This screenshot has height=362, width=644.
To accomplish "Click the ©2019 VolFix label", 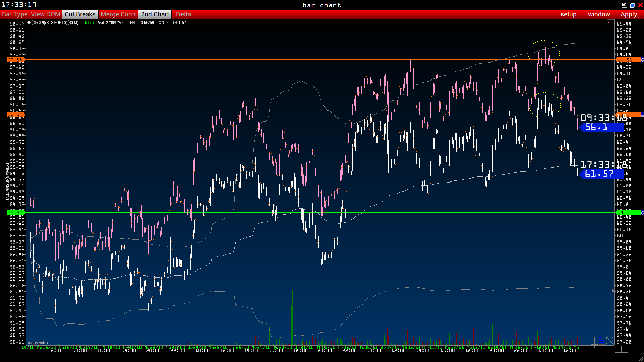I will click(38, 343).
